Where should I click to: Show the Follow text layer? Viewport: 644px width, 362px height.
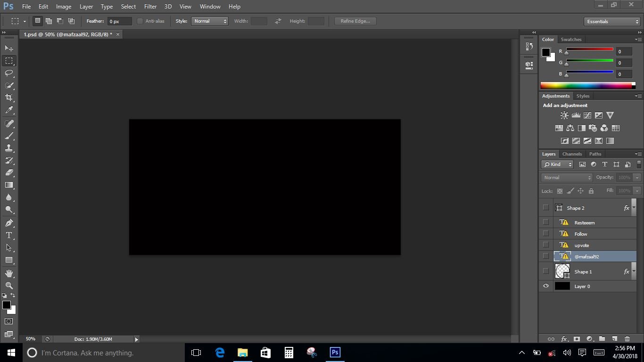click(x=546, y=233)
